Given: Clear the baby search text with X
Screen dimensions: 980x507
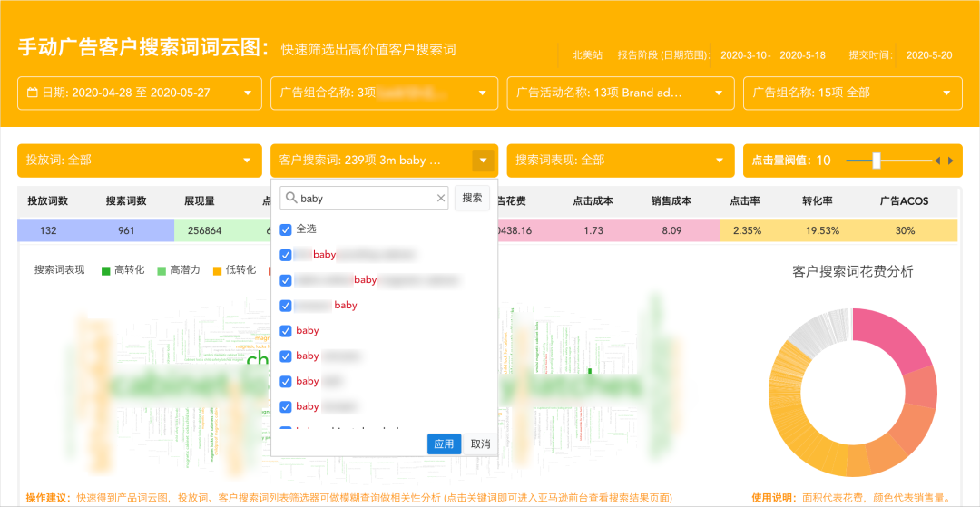Looking at the screenshot, I should coord(441,198).
